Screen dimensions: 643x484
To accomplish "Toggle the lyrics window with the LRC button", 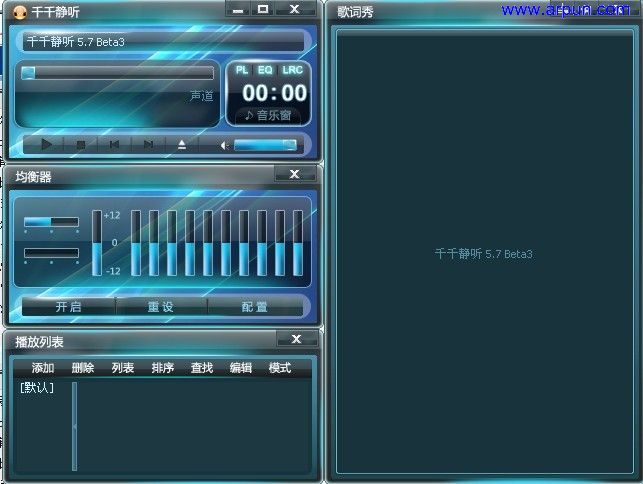I will [292, 70].
